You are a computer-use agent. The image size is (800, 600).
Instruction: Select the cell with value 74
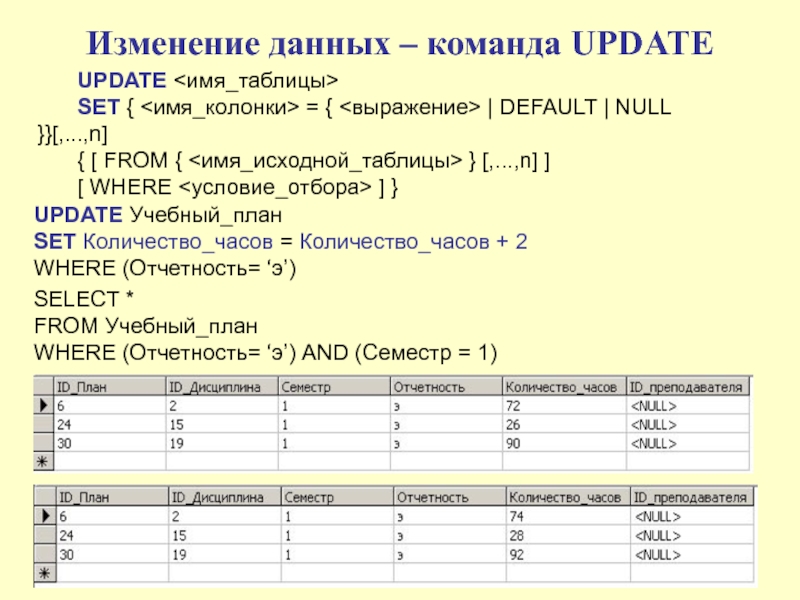566,517
